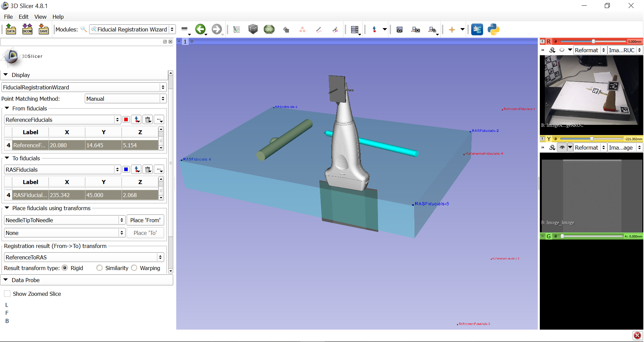Viewport: 644px width, 342px height.
Task: Toggle the crosshair tool icon
Action: click(452, 29)
